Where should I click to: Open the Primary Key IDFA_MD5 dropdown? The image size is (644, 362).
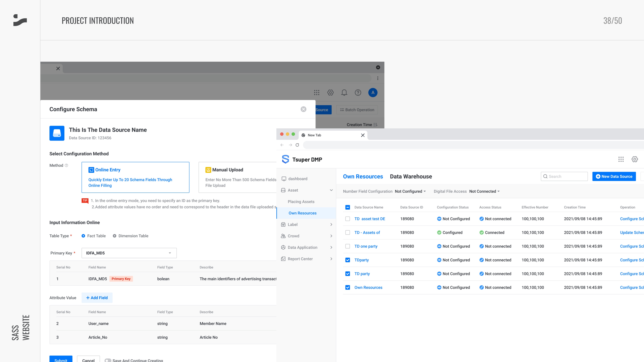click(129, 253)
